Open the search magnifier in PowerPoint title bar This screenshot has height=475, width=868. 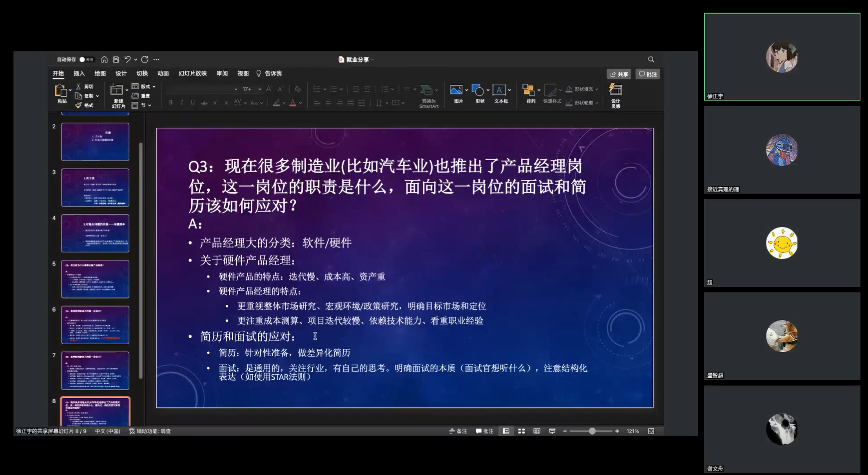click(x=651, y=59)
